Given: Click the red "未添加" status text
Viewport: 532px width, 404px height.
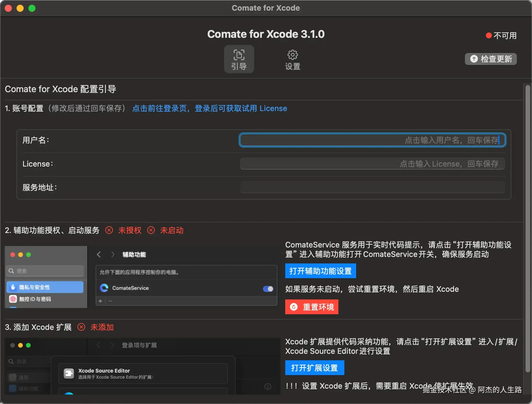Looking at the screenshot, I should tap(102, 327).
